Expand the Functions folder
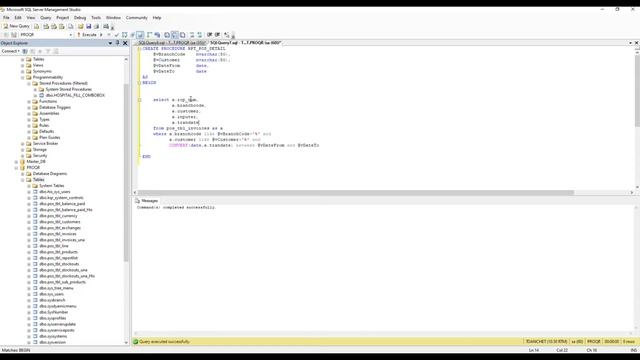The width and height of the screenshot is (640, 360). (29, 101)
